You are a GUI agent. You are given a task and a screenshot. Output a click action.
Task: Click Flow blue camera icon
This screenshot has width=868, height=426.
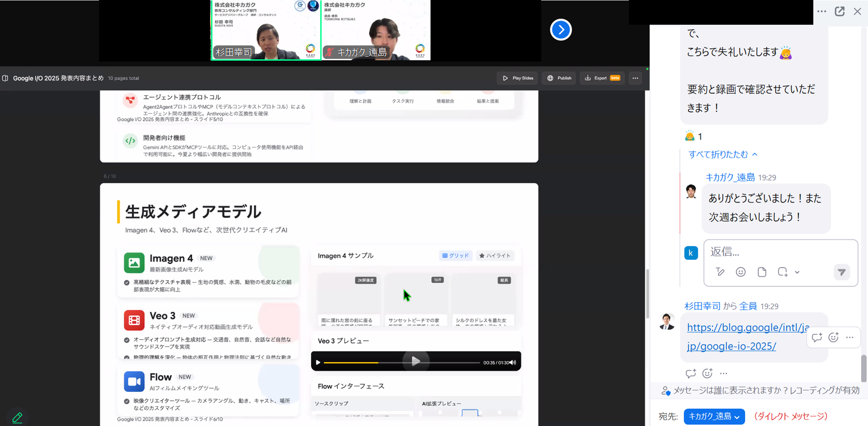[x=134, y=381]
